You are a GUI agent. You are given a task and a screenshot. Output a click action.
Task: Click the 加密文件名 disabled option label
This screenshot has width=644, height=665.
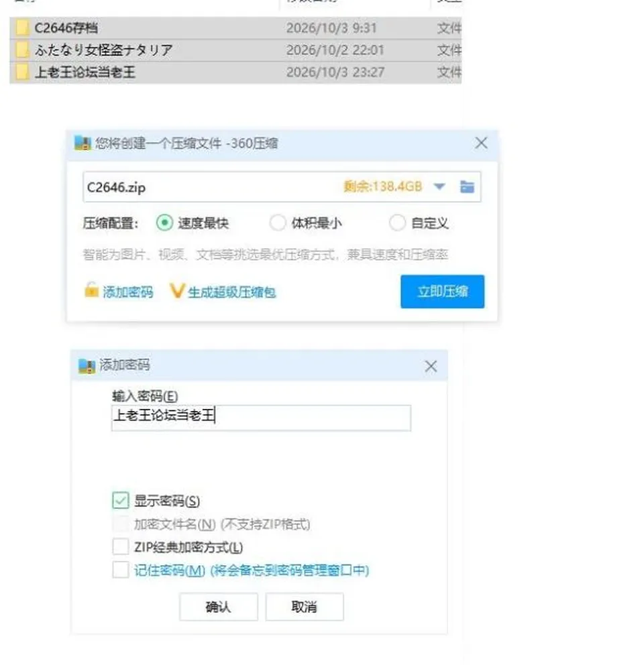click(x=222, y=524)
